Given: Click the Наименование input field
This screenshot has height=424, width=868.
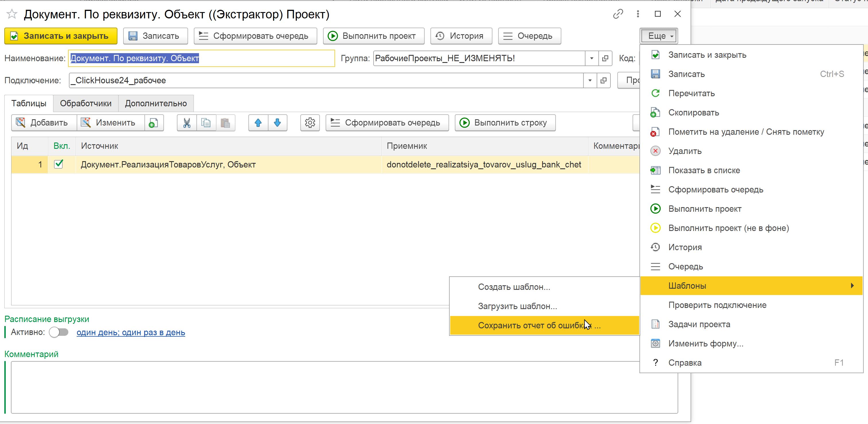Looking at the screenshot, I should pos(202,58).
